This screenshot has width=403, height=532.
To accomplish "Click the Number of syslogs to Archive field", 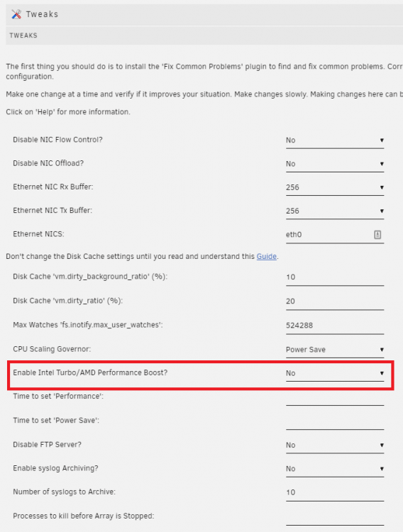I will click(335, 493).
